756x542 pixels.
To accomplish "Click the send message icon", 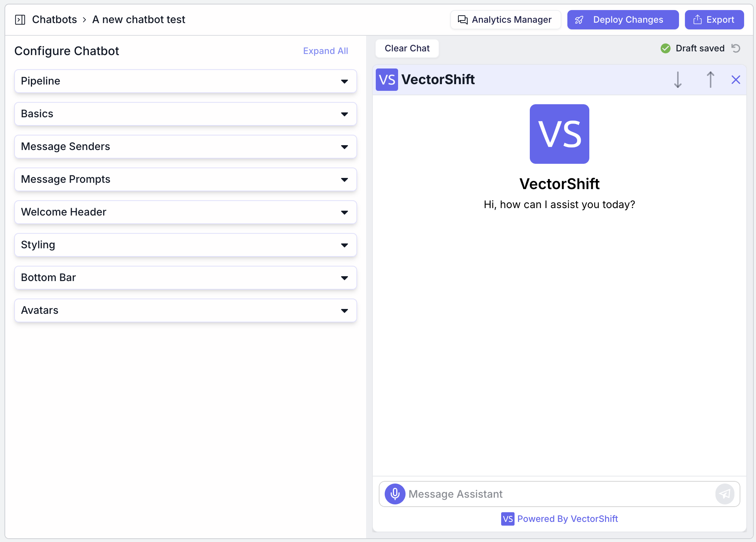I will pyautogui.click(x=724, y=494).
